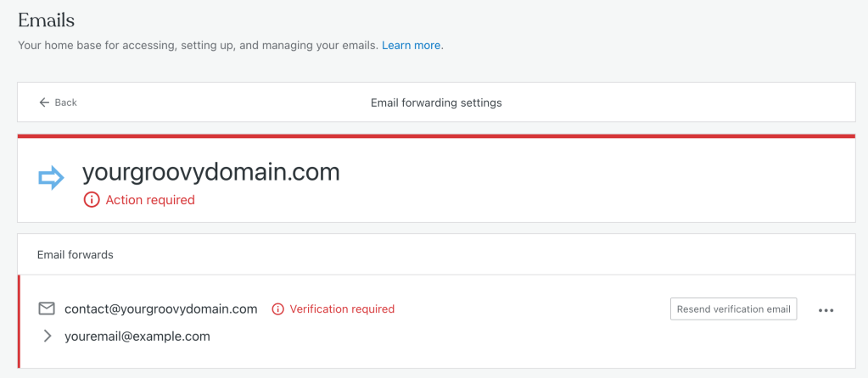Click the red banner above domain card
Viewport: 868px width, 378px height.
coord(436,136)
